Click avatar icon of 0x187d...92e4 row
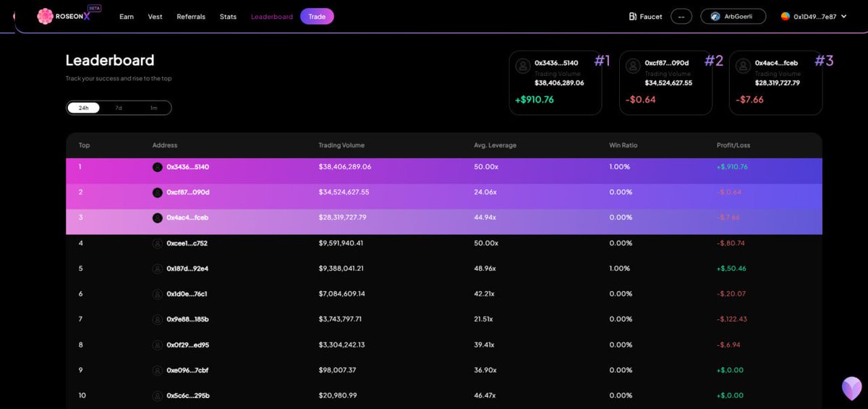 click(158, 269)
